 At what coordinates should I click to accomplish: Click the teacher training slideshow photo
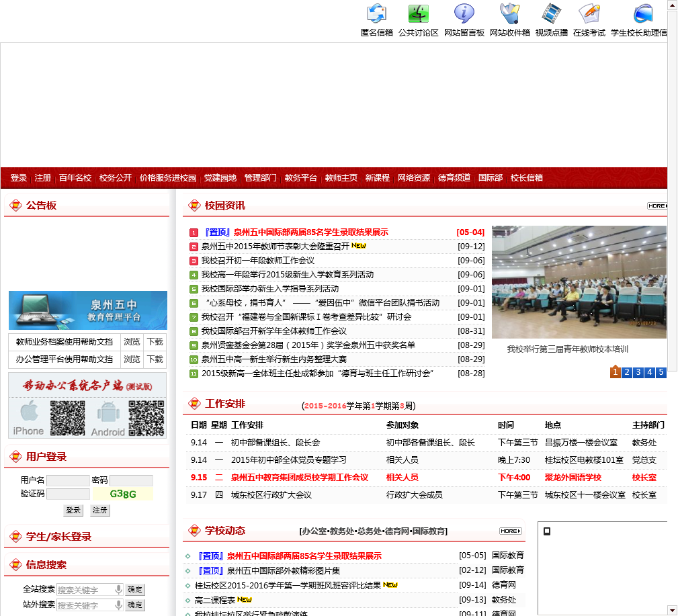579,282
